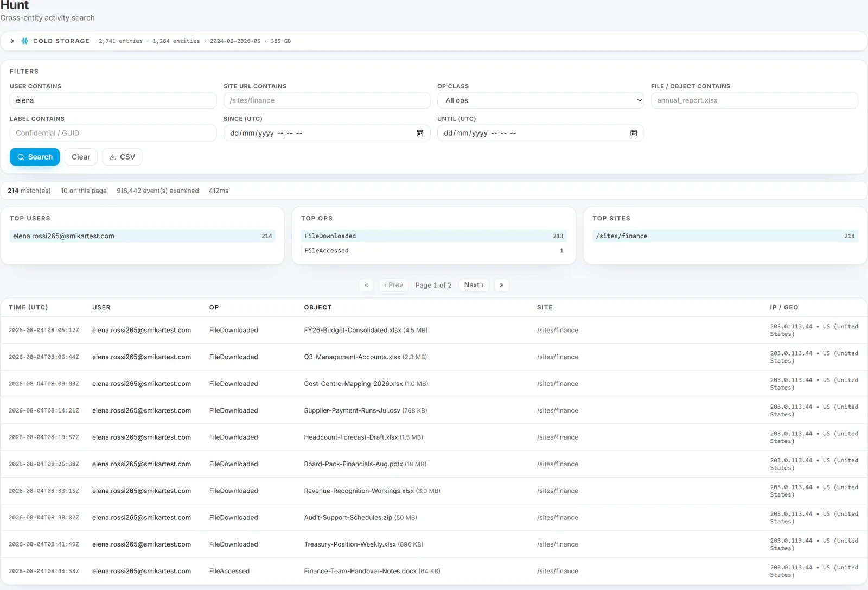Click the Cold Storage snowflake icon
This screenshot has height=590, width=868.
pyautogui.click(x=24, y=41)
